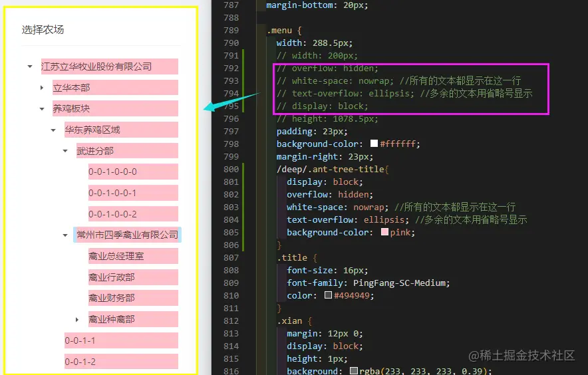The width and height of the screenshot is (588, 375).
Task: Select the 禽业财务部 tree item
Action: (x=133, y=298)
